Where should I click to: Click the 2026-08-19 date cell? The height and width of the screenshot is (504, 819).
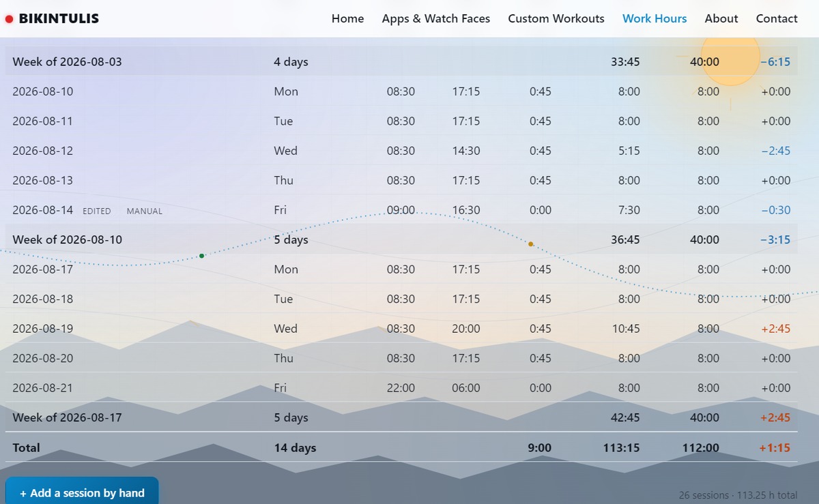tap(42, 329)
